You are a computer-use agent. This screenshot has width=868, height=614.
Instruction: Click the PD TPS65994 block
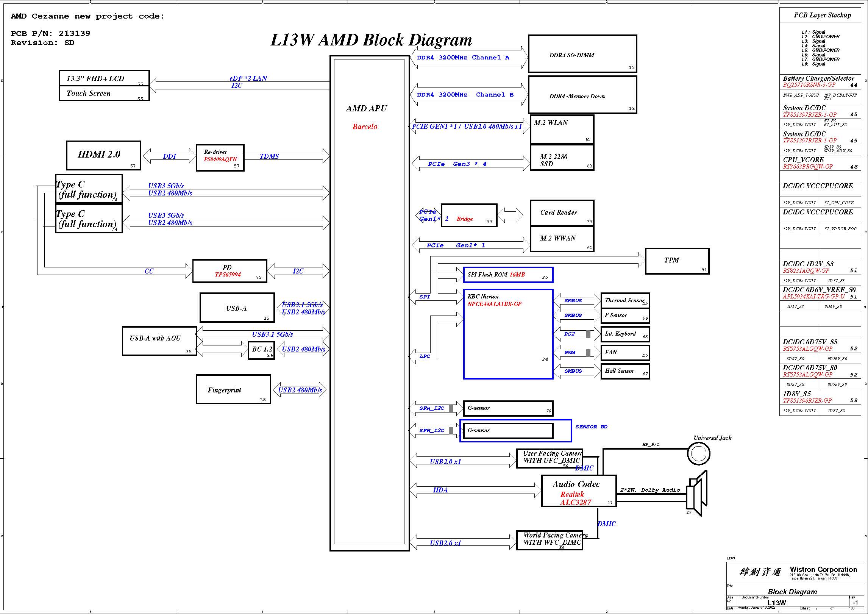[229, 271]
